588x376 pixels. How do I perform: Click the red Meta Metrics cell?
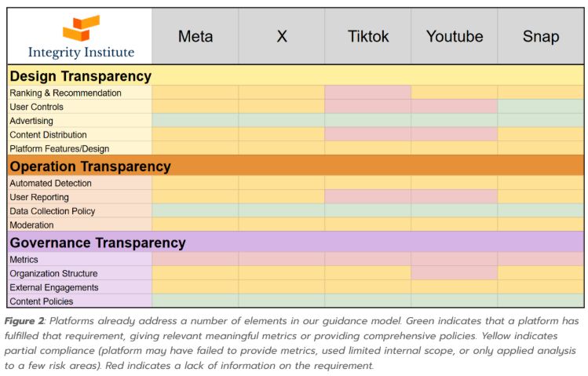tap(195, 259)
